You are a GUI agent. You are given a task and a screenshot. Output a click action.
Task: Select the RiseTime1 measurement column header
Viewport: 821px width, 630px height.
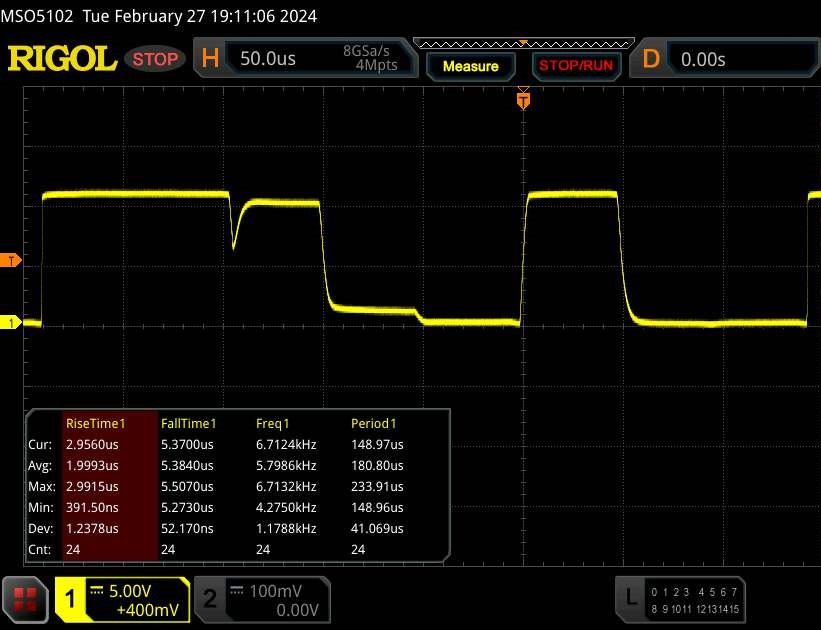point(95,423)
